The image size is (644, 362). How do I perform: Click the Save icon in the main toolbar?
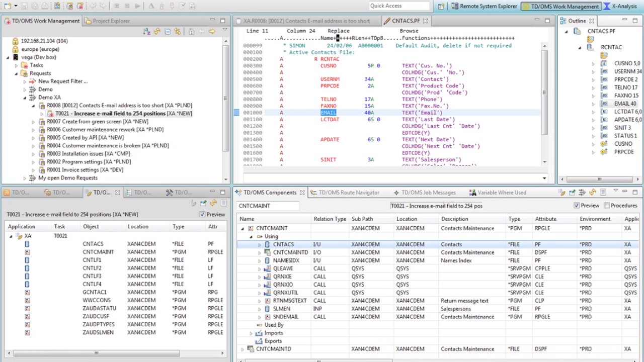tap(24, 6)
